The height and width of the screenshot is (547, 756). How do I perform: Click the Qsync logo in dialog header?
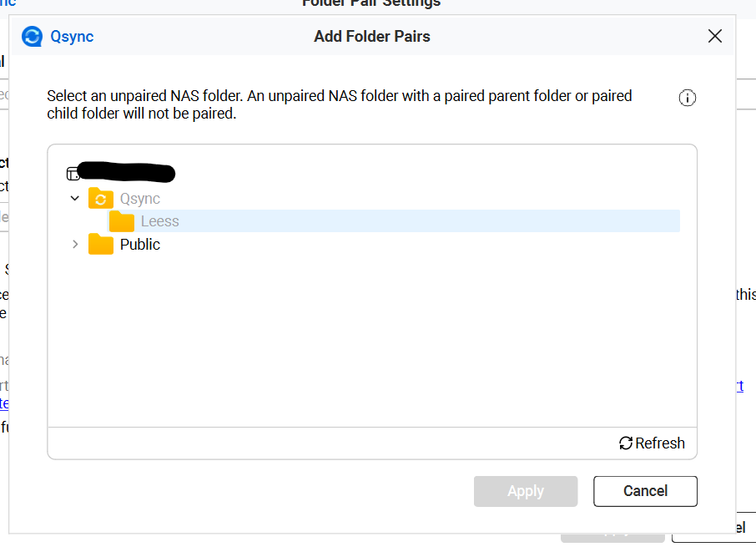pyautogui.click(x=32, y=37)
